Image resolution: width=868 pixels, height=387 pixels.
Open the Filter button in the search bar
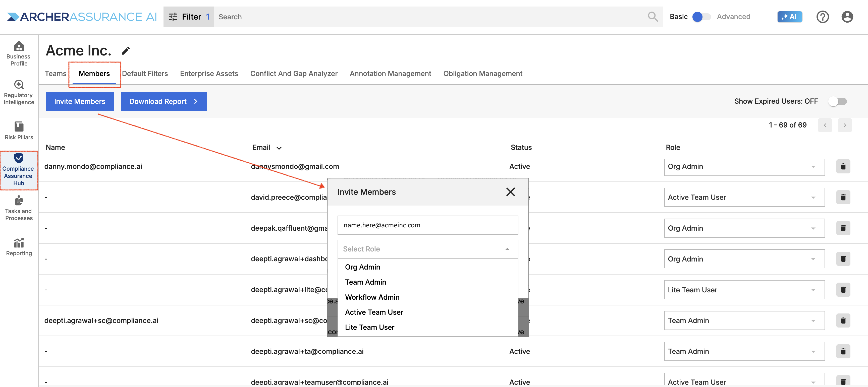(188, 17)
